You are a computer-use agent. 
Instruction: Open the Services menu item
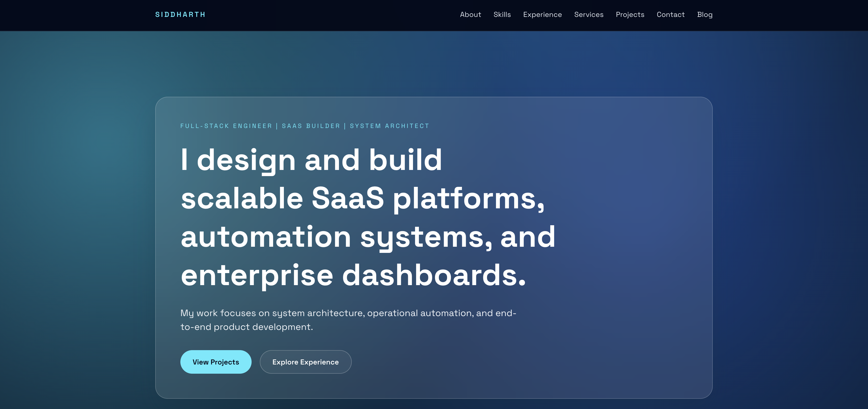pos(589,15)
